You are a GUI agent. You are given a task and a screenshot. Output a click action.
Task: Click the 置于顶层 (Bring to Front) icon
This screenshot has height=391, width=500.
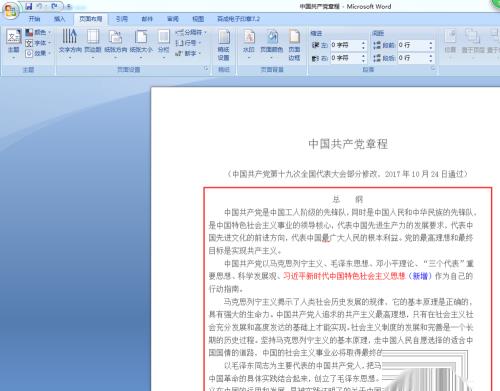(473, 42)
